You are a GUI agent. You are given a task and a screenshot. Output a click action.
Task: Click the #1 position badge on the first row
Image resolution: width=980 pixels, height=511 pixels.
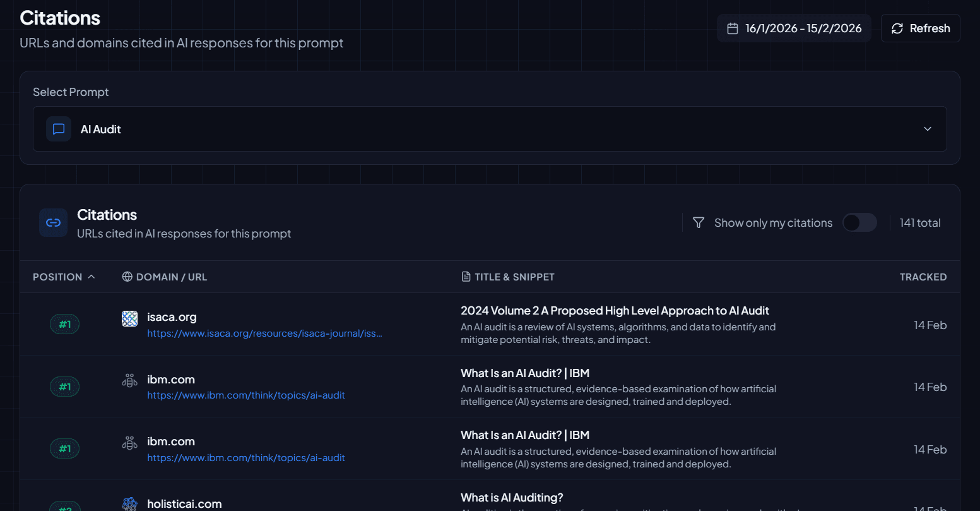pos(64,324)
